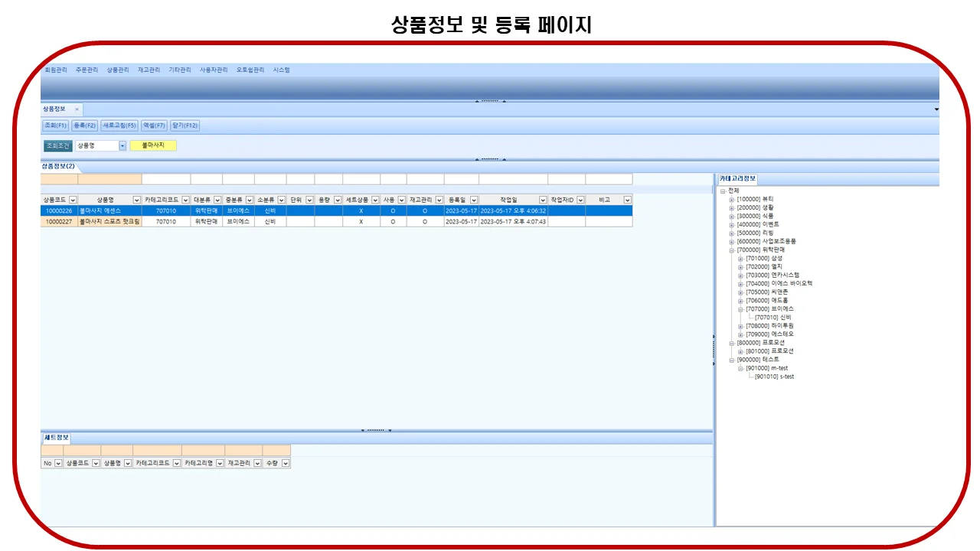This screenshot has height=551, width=980.
Task: Click the 엑셀(F7) export button
Action: click(154, 126)
